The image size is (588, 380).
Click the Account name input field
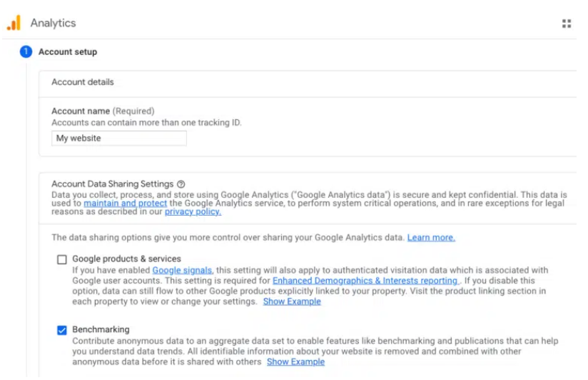click(119, 138)
